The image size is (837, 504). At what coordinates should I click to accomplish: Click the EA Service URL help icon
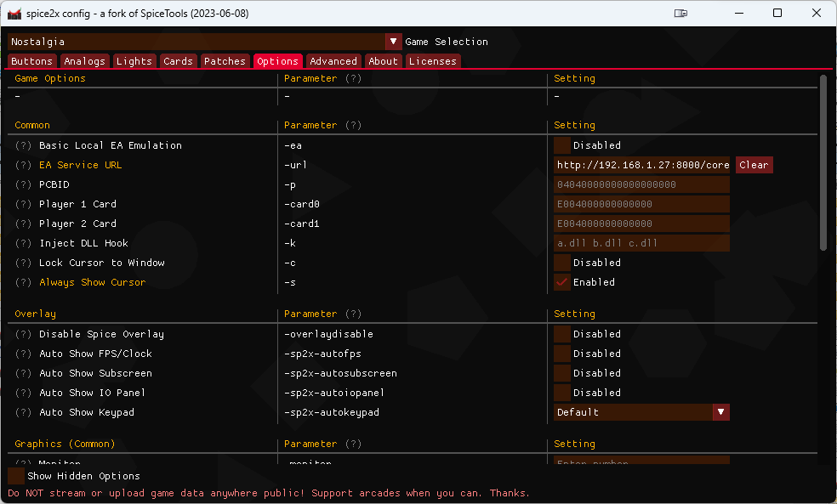point(23,164)
